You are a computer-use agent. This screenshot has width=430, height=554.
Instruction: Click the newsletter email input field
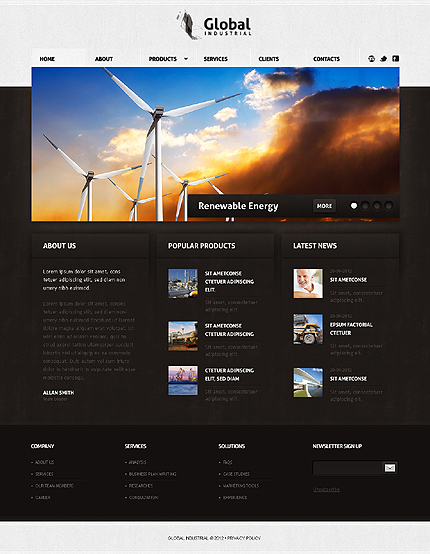pyautogui.click(x=347, y=468)
